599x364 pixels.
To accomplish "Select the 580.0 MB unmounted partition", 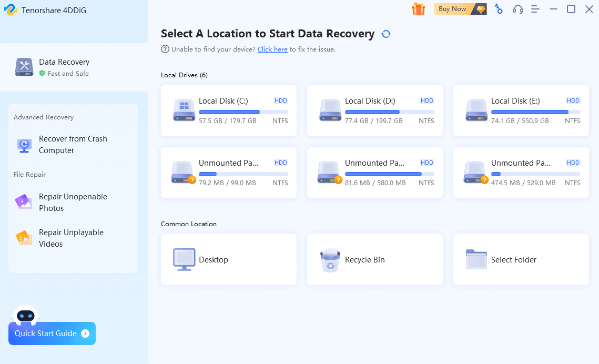I will 374,173.
